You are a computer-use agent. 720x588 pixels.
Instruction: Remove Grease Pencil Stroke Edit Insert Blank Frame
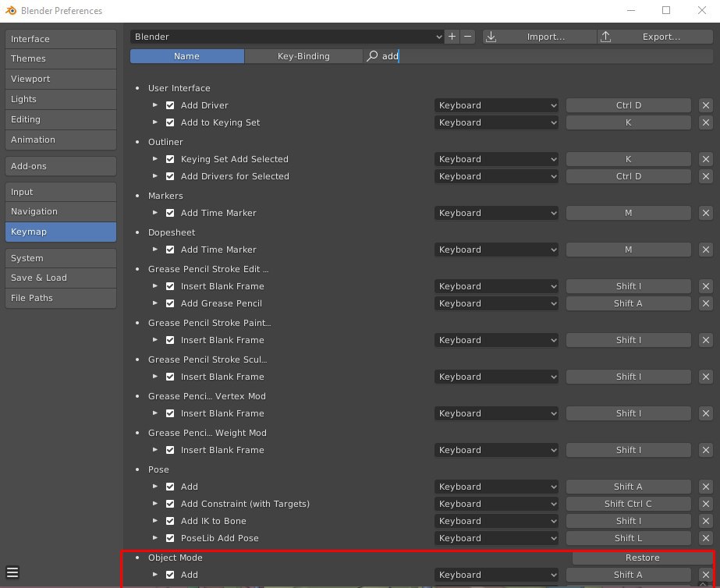point(706,286)
